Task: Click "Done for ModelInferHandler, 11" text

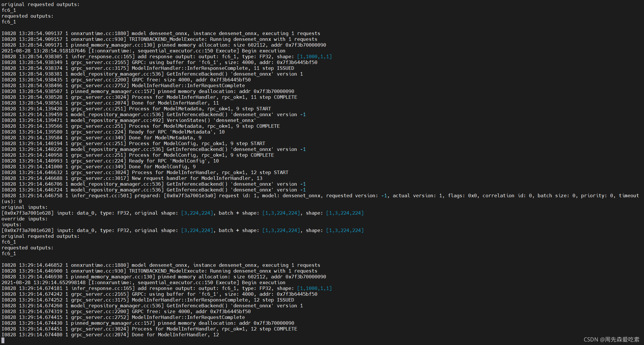Action: 175,103
